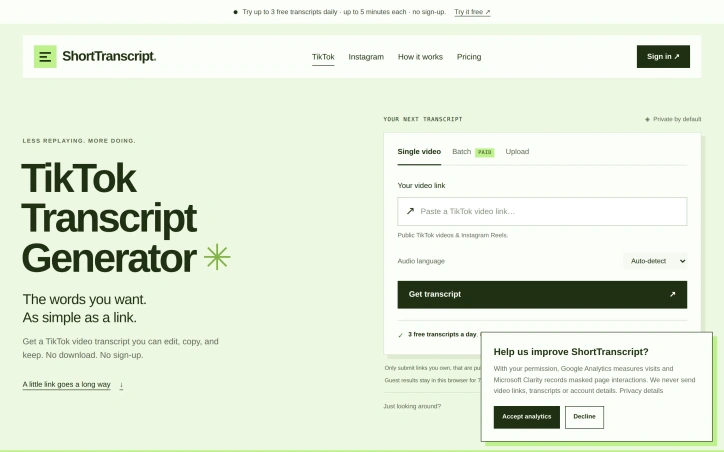Click the Audio language label
724x452 pixels.
tap(421, 261)
